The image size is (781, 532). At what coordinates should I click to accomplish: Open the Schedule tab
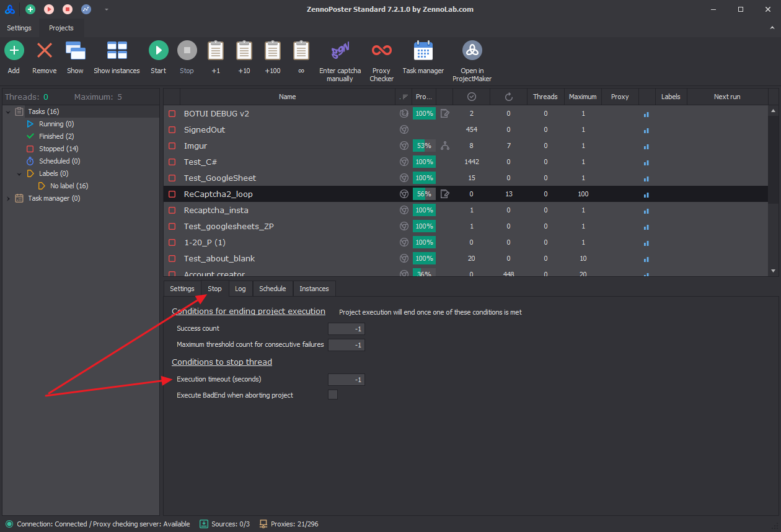(x=273, y=289)
